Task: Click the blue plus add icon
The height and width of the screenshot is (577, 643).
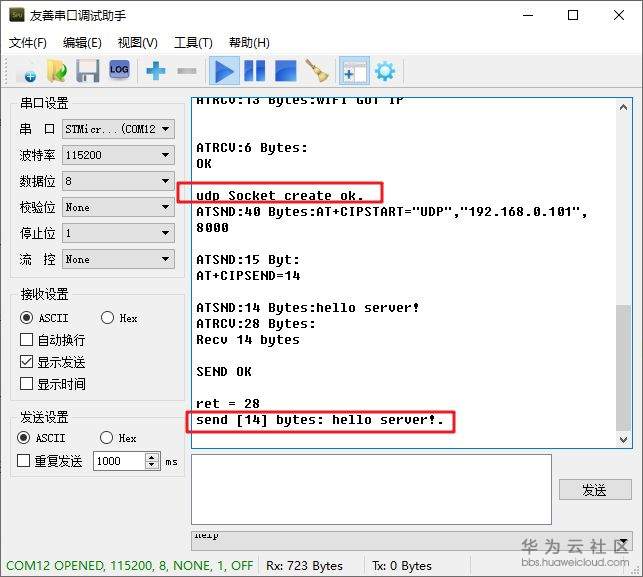Action: [x=156, y=71]
